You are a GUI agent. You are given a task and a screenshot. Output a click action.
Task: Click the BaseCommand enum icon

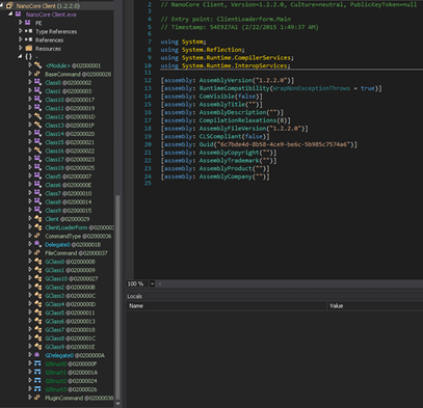point(38,74)
